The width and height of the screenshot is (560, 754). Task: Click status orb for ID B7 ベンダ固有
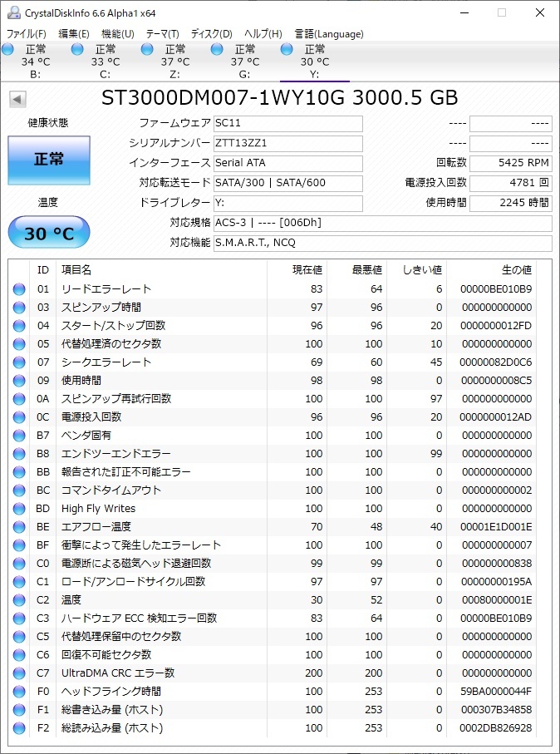pos(19,435)
